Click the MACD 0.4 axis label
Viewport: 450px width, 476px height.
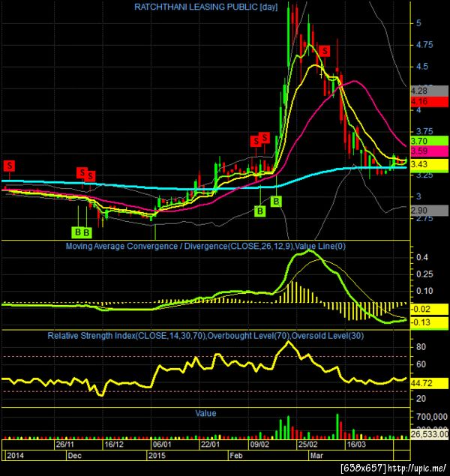coord(422,257)
